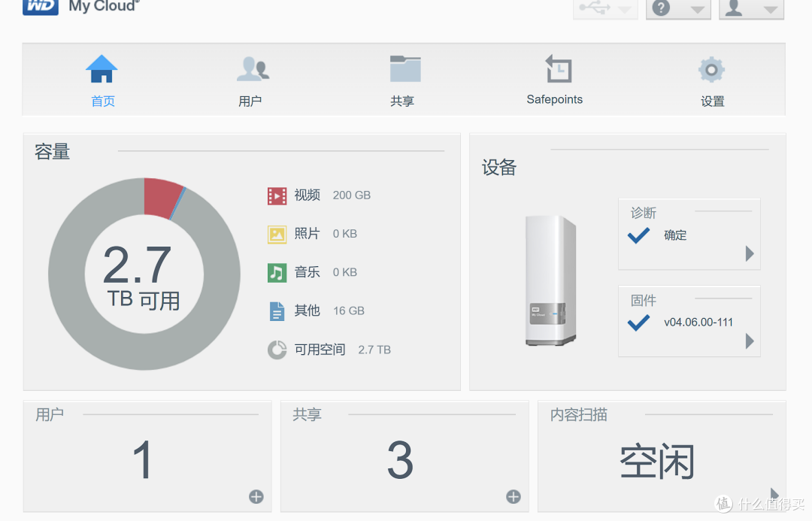The image size is (812, 521).
Task: Click the 可用空间 2.7 TB label
Action: point(343,350)
